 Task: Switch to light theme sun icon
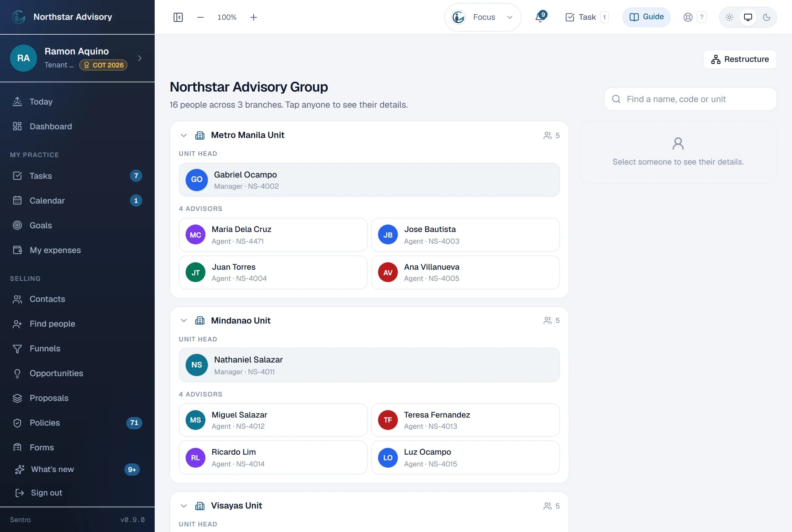(x=729, y=17)
